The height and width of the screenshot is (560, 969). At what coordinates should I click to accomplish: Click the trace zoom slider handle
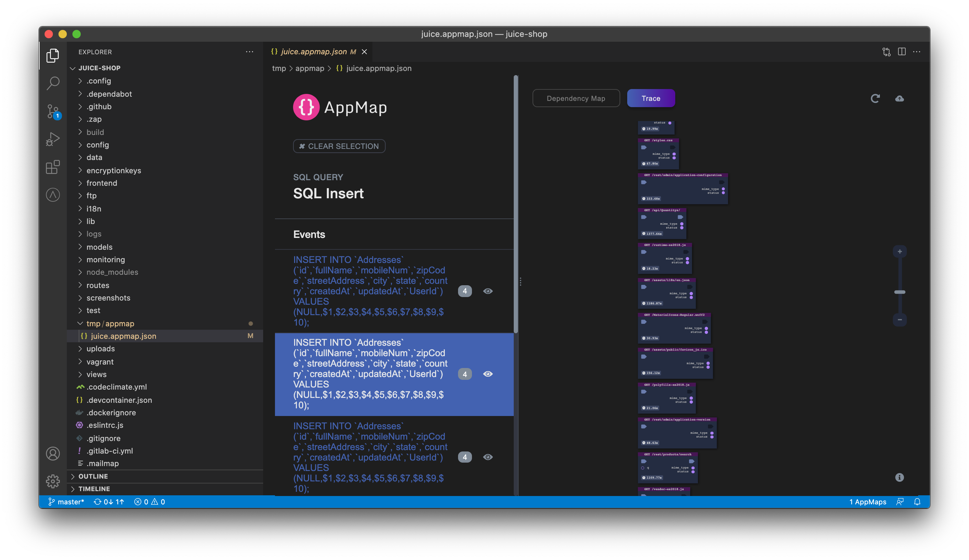click(x=900, y=292)
